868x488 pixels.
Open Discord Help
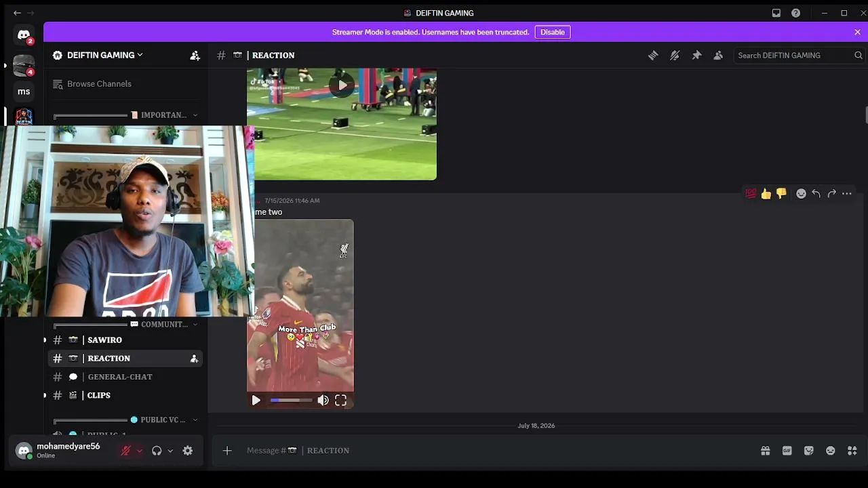796,13
